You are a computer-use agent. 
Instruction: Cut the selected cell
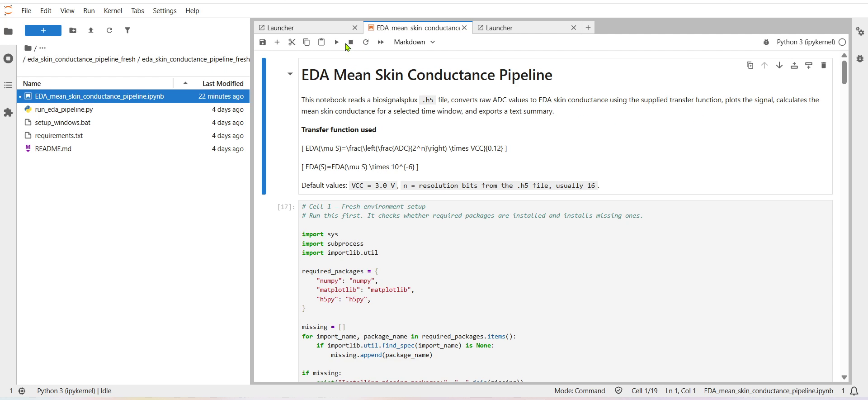point(292,42)
